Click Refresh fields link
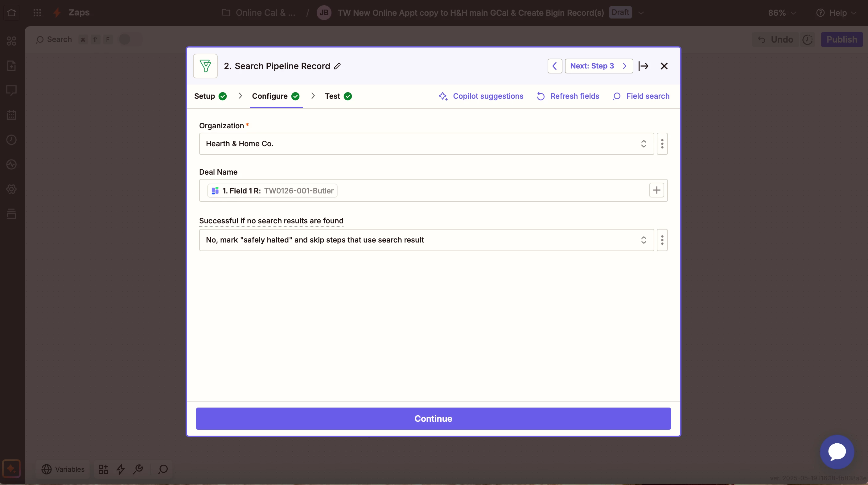868x485 pixels. pyautogui.click(x=568, y=96)
